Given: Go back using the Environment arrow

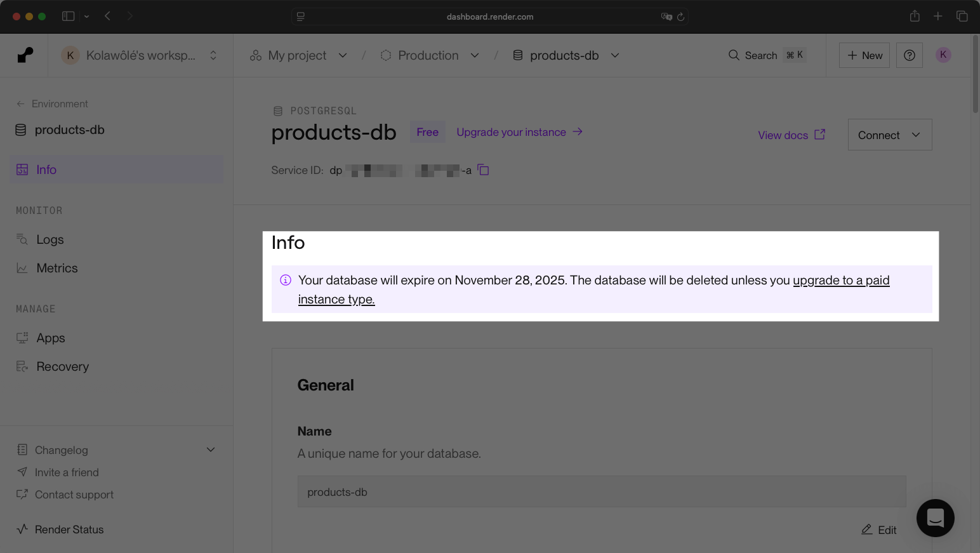Looking at the screenshot, I should tap(20, 103).
